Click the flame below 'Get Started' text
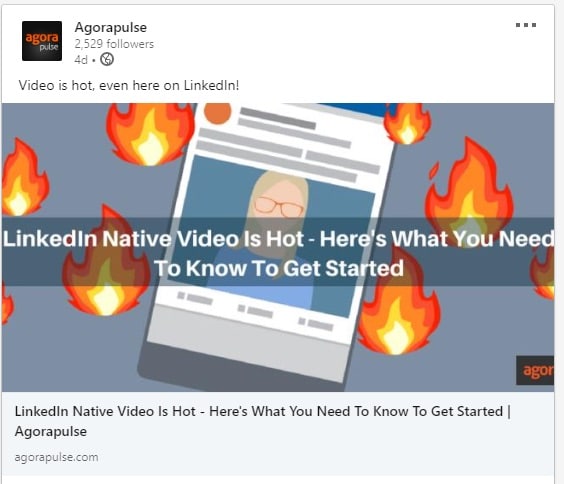Viewport: 564px width, 484px height. tap(398, 307)
